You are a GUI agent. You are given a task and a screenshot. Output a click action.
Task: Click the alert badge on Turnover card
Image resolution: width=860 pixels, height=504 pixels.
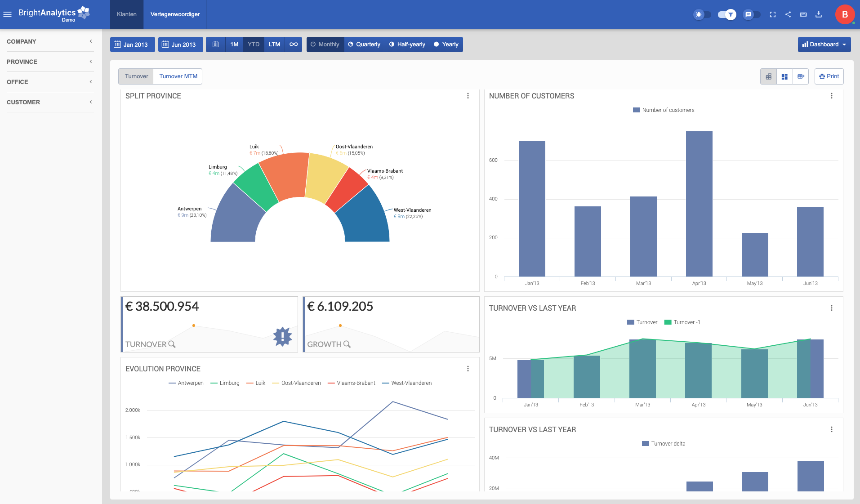(282, 336)
